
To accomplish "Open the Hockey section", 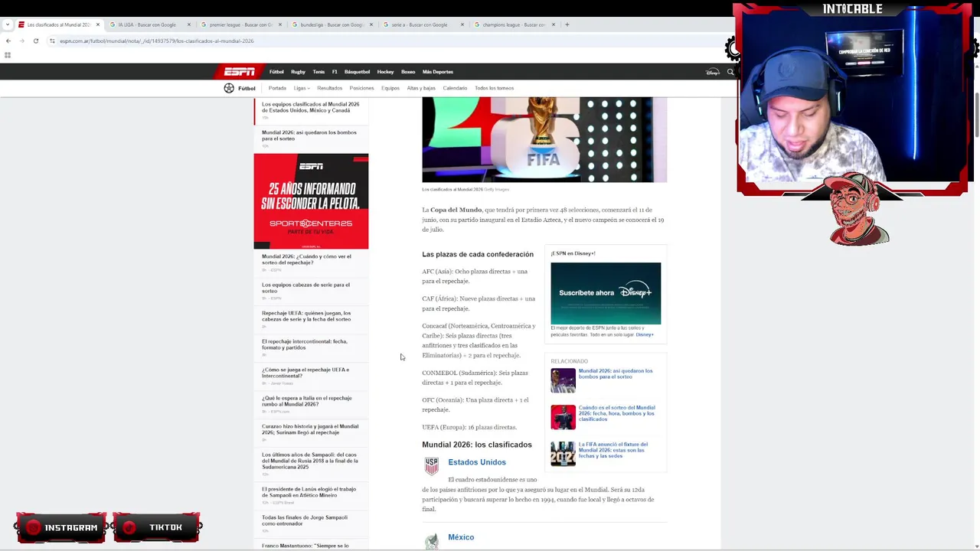I will (385, 72).
